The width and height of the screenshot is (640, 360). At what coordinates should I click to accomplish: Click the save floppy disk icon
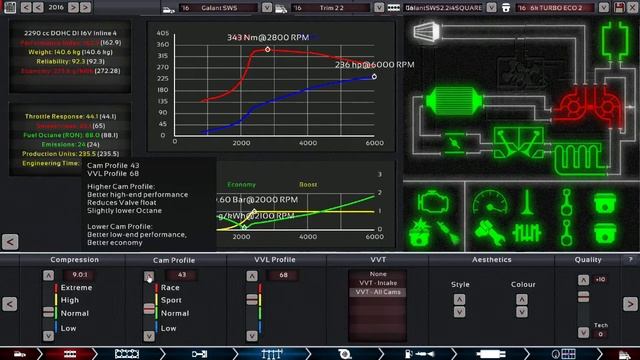click(x=619, y=7)
